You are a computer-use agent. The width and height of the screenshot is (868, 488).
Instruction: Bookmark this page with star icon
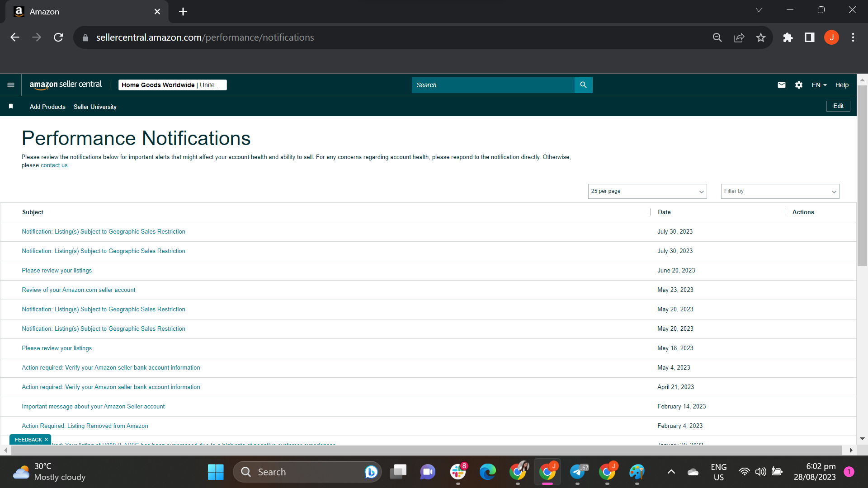[x=761, y=38]
